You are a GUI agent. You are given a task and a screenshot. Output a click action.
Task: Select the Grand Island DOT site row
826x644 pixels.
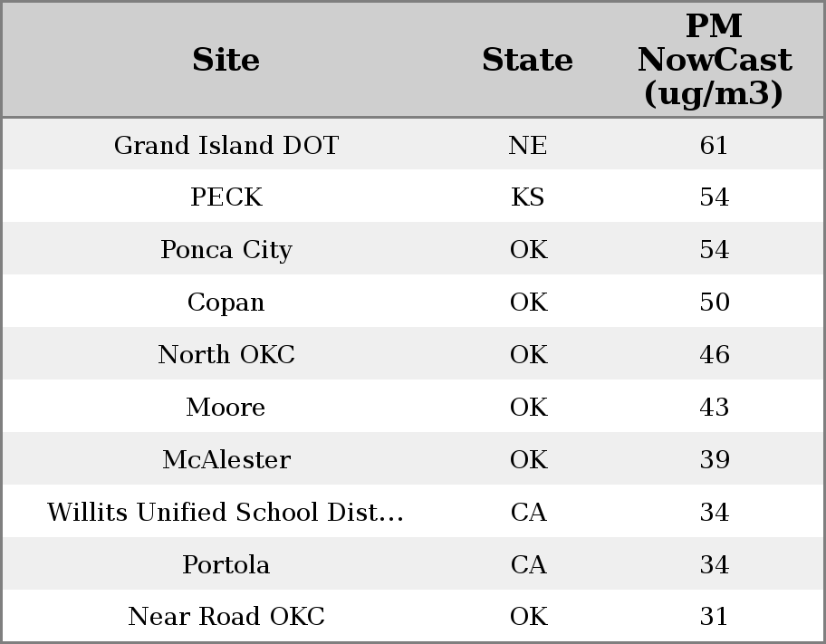226,145
